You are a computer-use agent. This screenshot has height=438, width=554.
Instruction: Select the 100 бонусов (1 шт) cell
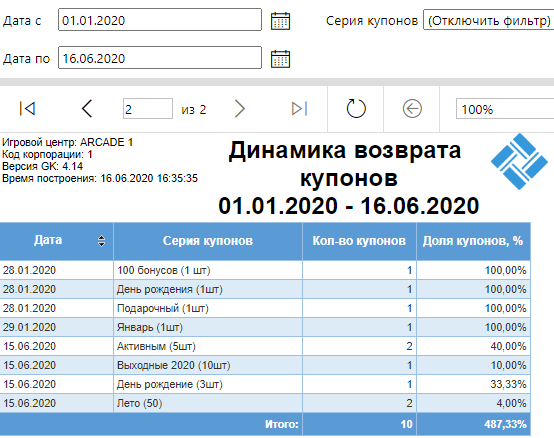point(208,271)
